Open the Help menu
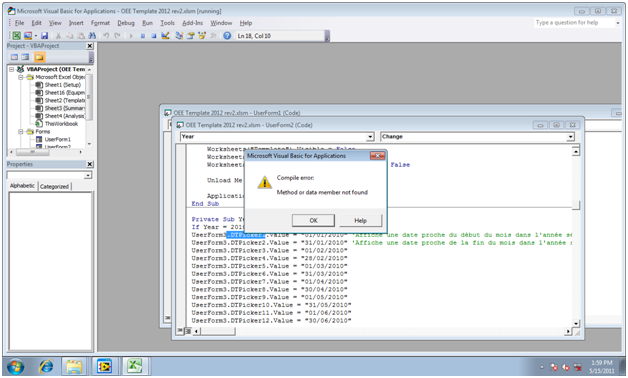628x378 pixels. click(246, 23)
